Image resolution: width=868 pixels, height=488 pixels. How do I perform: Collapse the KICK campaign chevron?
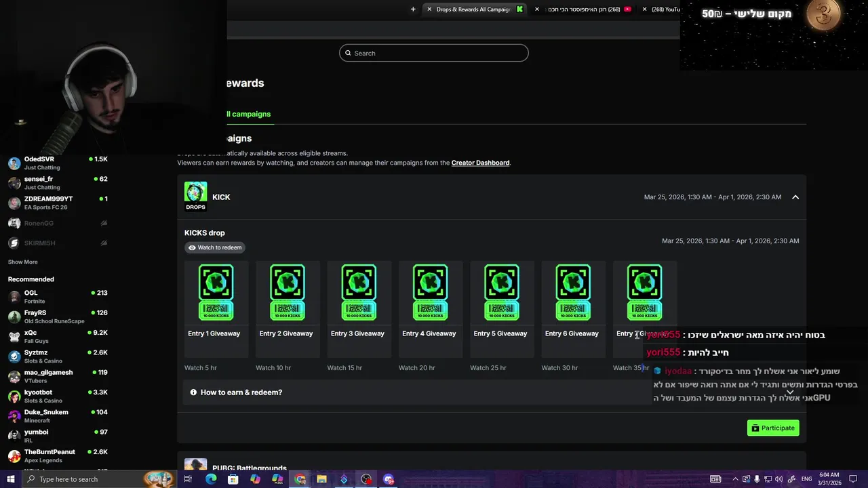pos(795,197)
